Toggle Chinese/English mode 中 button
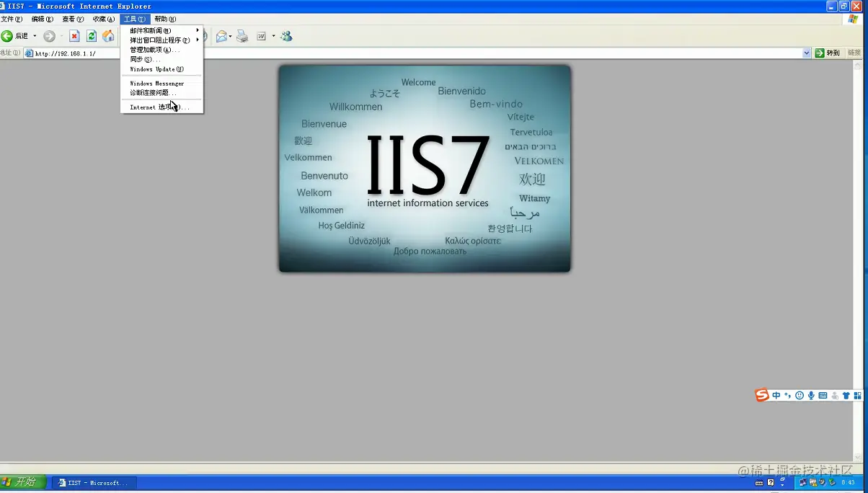This screenshot has height=493, width=868. coord(776,396)
